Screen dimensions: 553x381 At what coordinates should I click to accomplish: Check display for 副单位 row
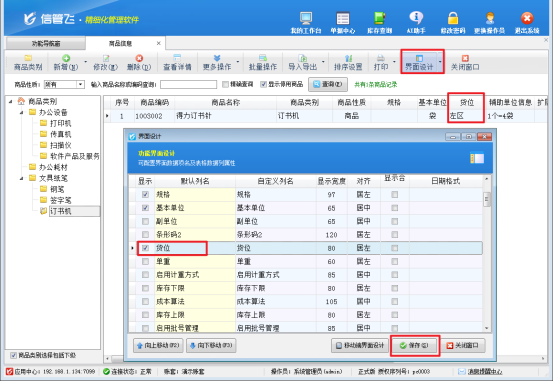(145, 221)
